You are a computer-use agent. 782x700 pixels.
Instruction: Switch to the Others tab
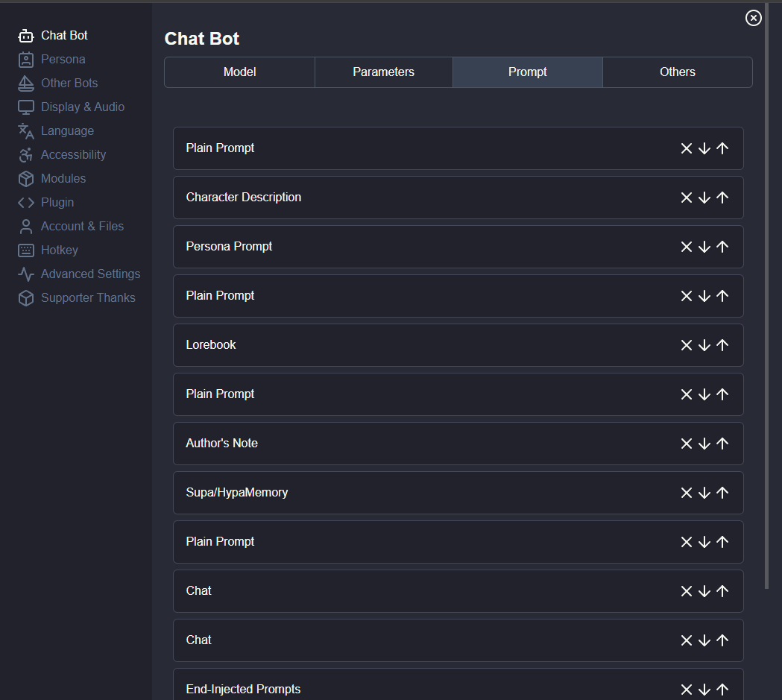(x=677, y=72)
